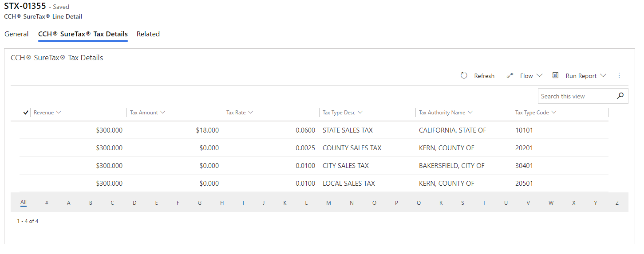
Task: Click KERN, COUNTY OF in local sales row
Action: coord(446,184)
